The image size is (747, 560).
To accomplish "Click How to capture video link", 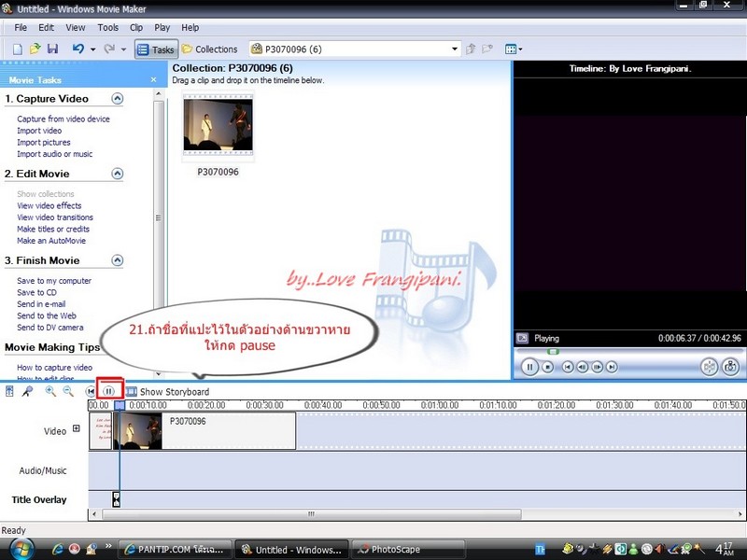I will pos(55,368).
